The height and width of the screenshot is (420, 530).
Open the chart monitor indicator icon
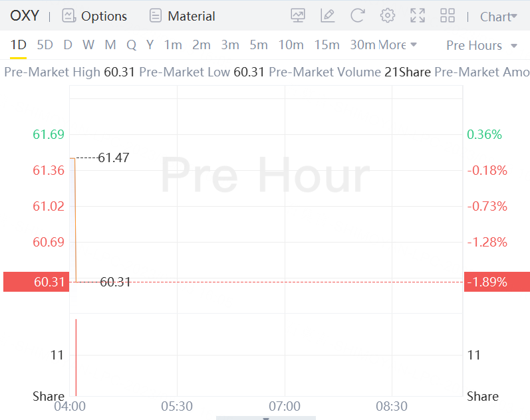(x=298, y=16)
